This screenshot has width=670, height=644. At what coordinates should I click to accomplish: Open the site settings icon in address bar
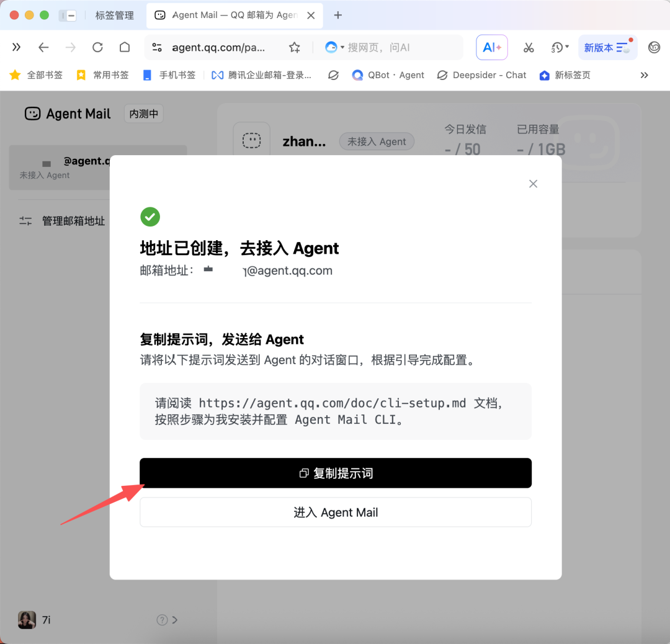click(157, 47)
